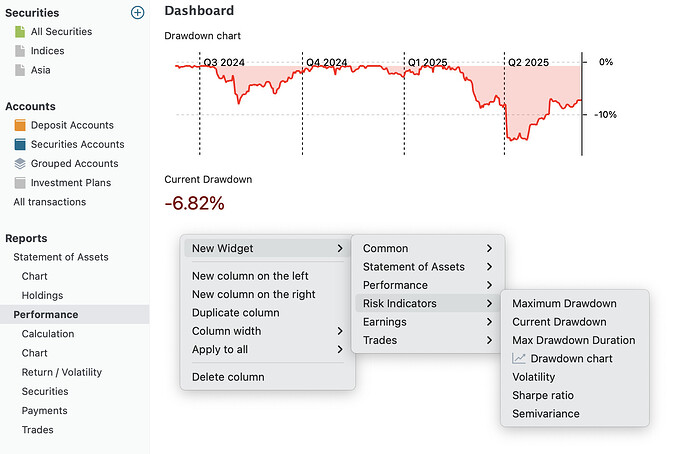Screen dimensions: 690x454
Task: Expand the Common widget submenu
Action: pos(489,248)
